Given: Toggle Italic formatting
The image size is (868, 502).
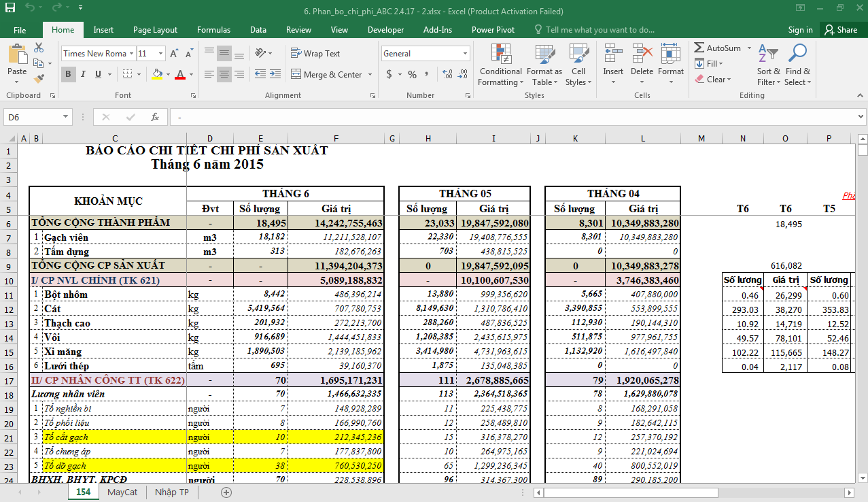Looking at the screenshot, I should click(82, 74).
